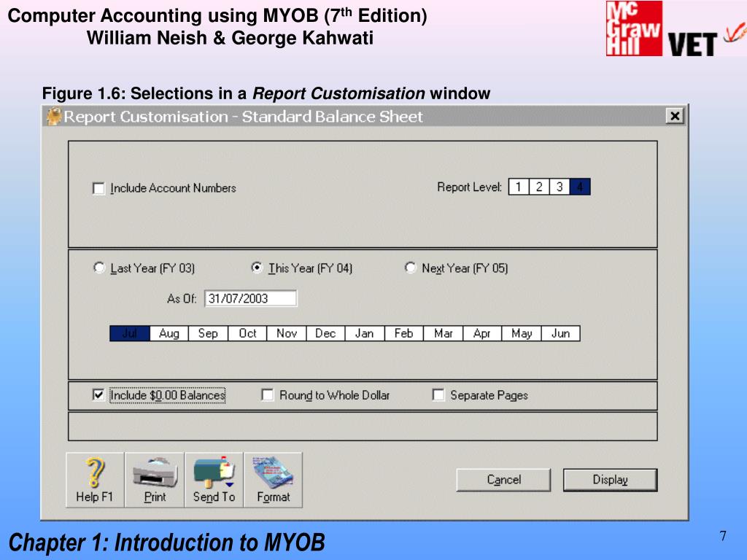Open the Format report button
The width and height of the screenshot is (747, 560).
[x=273, y=480]
